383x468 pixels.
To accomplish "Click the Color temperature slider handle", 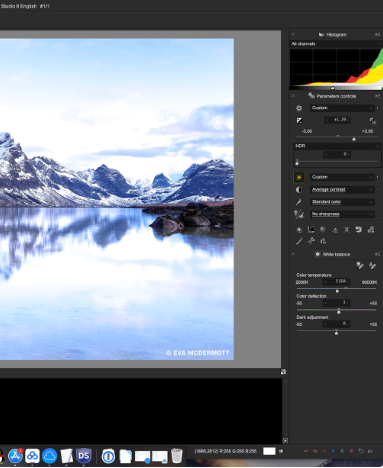I will tap(337, 291).
